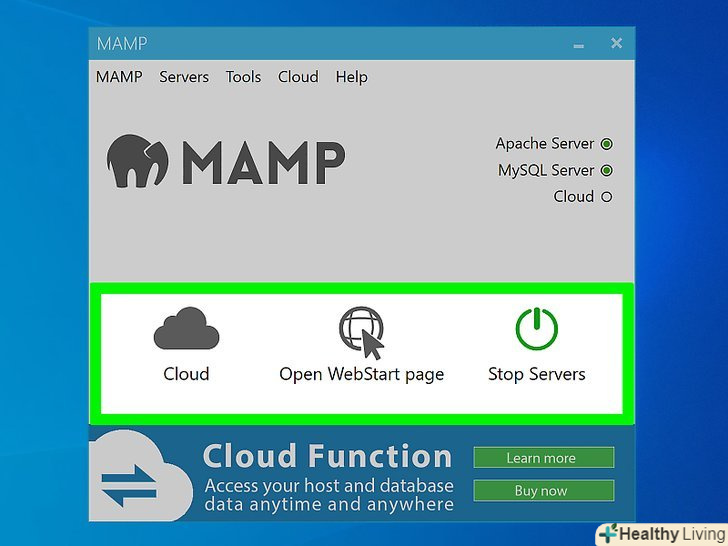This screenshot has height=546, width=728.
Task: Minimize the MAMP window
Action: point(578,46)
